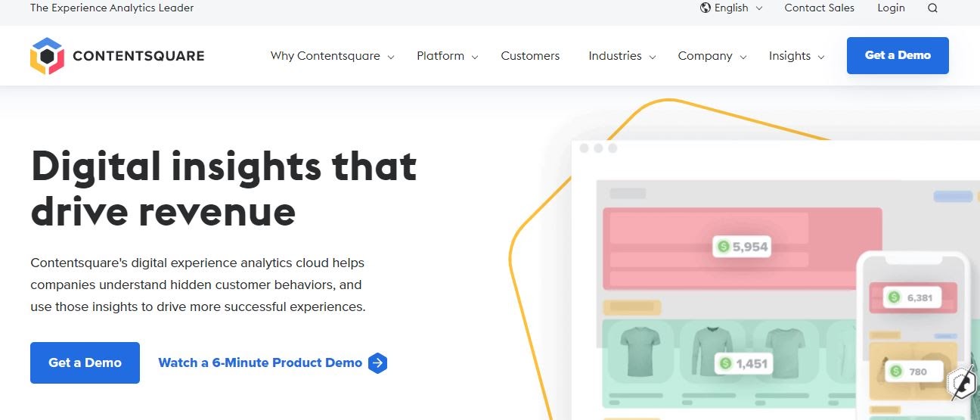Click the CONTENTSQUARE wordmark

[x=138, y=56]
